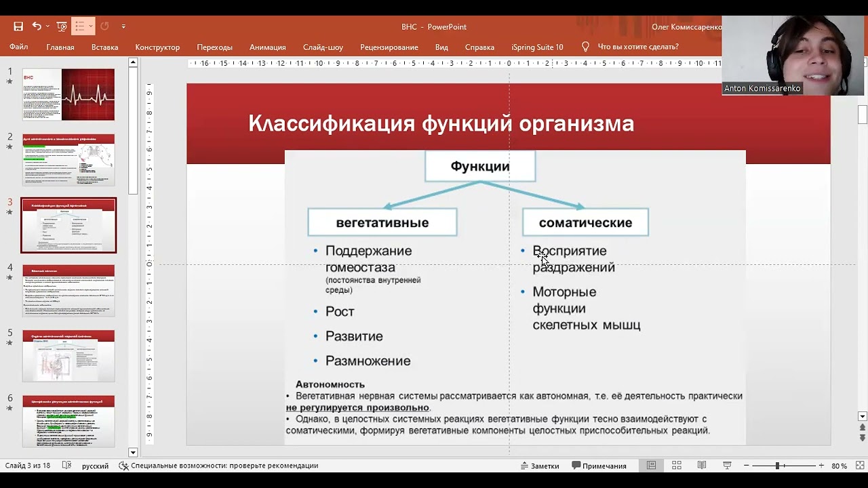
Task: Click 'Слайд 3 из 18' status indicator
Action: pyautogui.click(x=28, y=466)
